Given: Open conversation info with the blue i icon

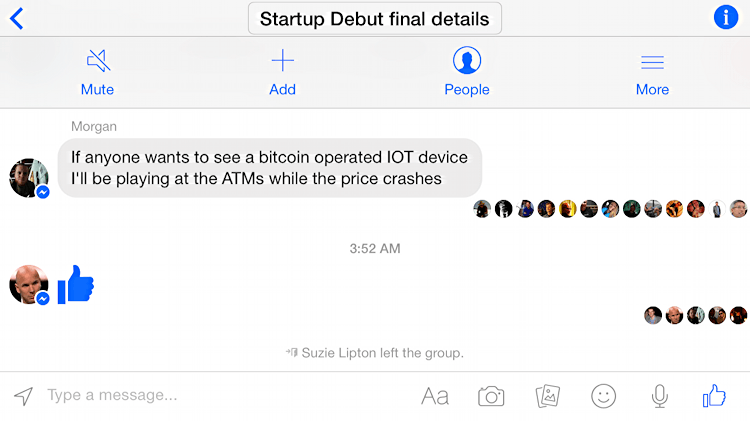Looking at the screenshot, I should (726, 18).
